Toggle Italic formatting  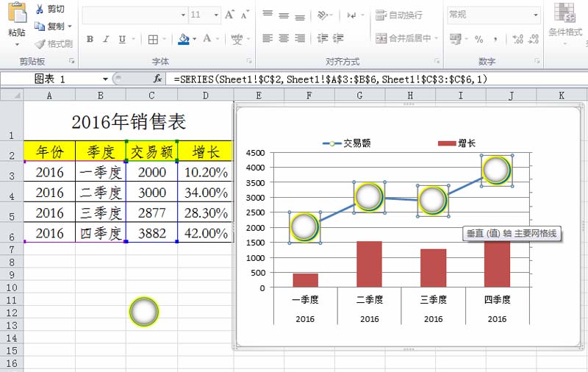pos(106,39)
